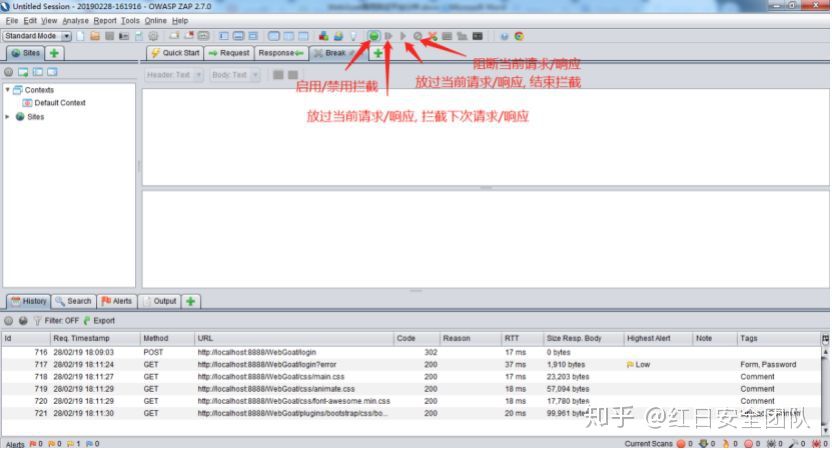Sort history by Highest Alert column
This screenshot has width=832, height=450.
pos(657,339)
